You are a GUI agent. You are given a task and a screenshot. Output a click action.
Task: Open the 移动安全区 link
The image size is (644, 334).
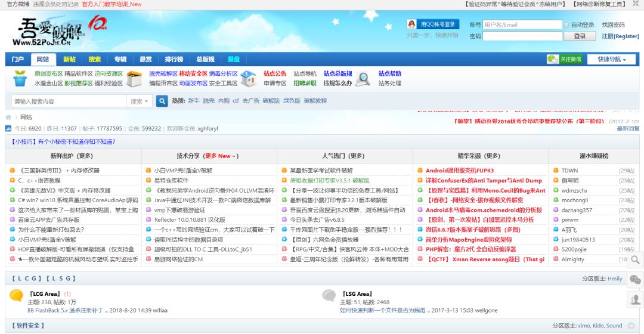click(x=193, y=73)
